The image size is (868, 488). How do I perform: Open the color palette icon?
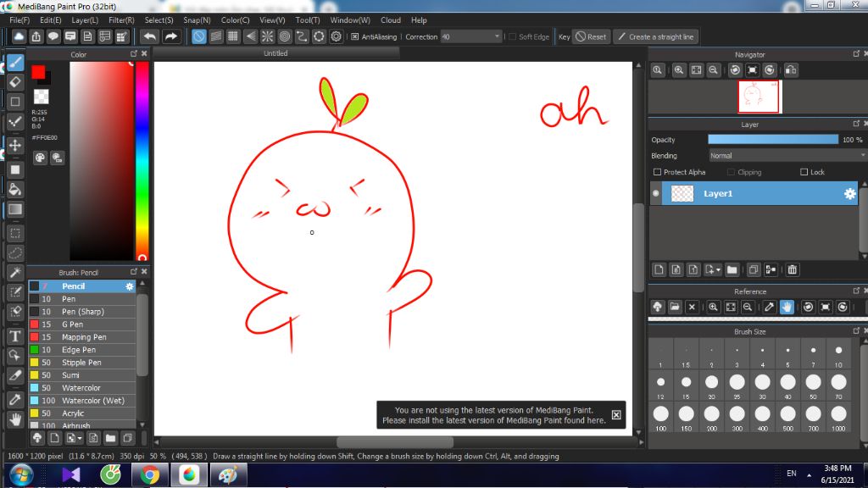40,158
